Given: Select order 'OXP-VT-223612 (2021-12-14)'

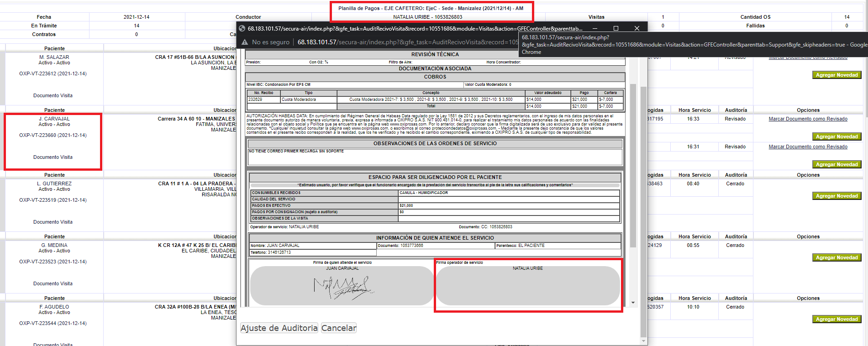Looking at the screenshot, I should click(53, 73).
